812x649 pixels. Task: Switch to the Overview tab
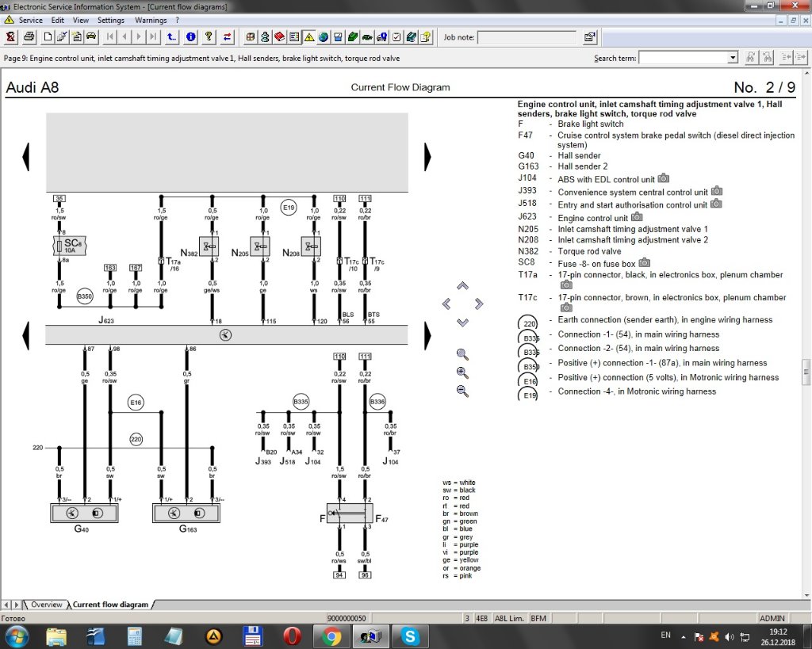coord(46,605)
